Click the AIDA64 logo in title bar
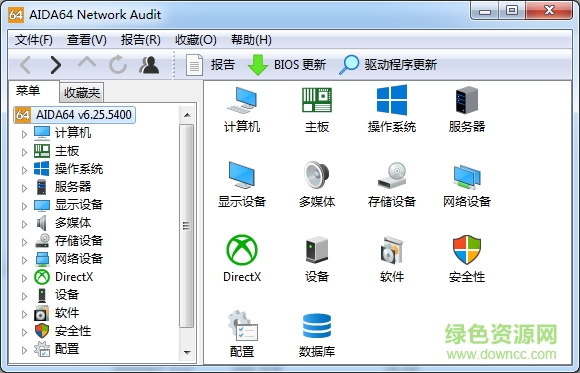The width and height of the screenshot is (580, 373). pos(16,15)
